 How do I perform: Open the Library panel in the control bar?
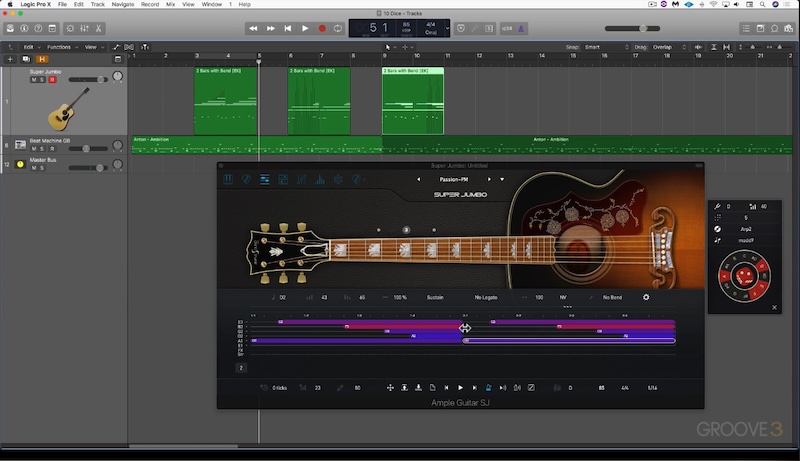pos(10,29)
